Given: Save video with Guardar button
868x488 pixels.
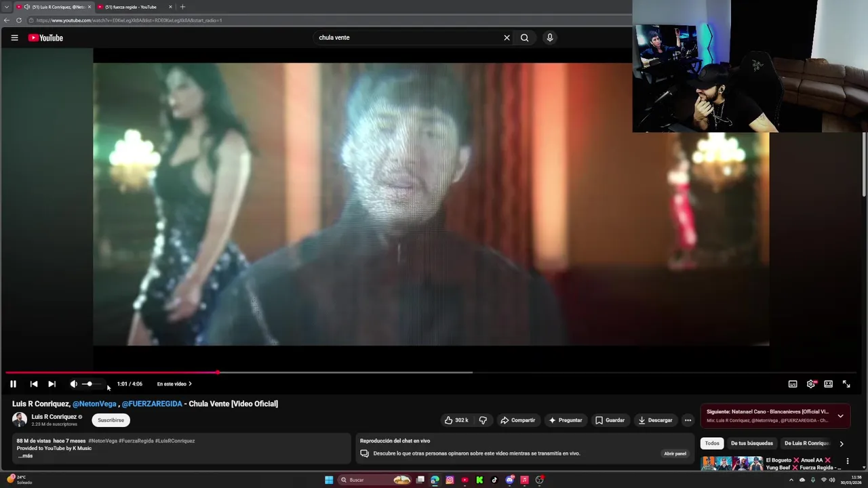Looking at the screenshot, I should 610,420.
